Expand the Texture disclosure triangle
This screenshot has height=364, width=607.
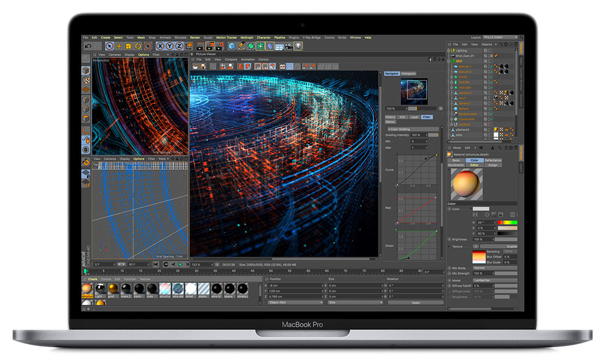point(449,246)
